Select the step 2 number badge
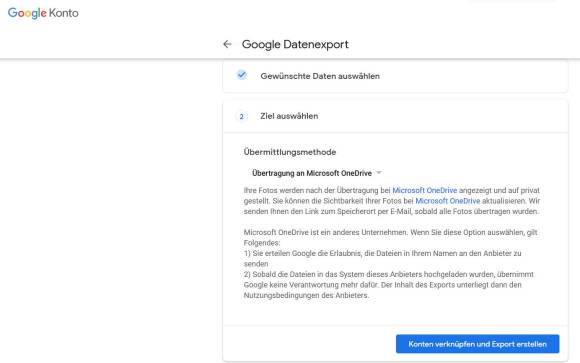580x363 pixels. pyautogui.click(x=242, y=117)
